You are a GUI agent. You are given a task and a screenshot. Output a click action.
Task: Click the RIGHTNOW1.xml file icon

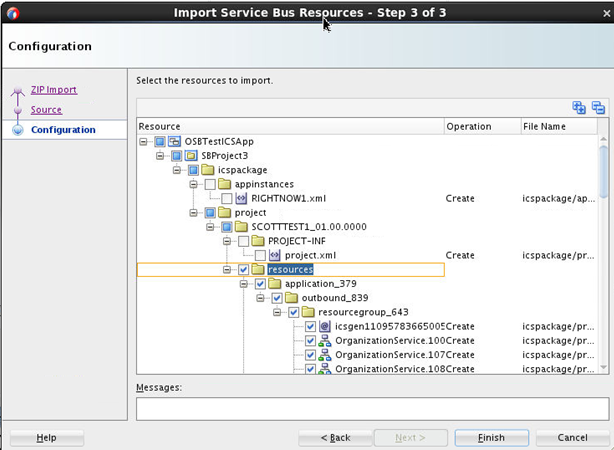(x=241, y=198)
